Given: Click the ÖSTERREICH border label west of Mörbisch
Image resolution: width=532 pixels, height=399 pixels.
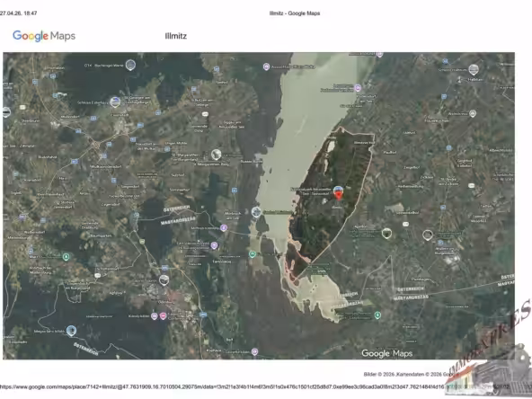Looking at the screenshot, I should [x=176, y=208].
